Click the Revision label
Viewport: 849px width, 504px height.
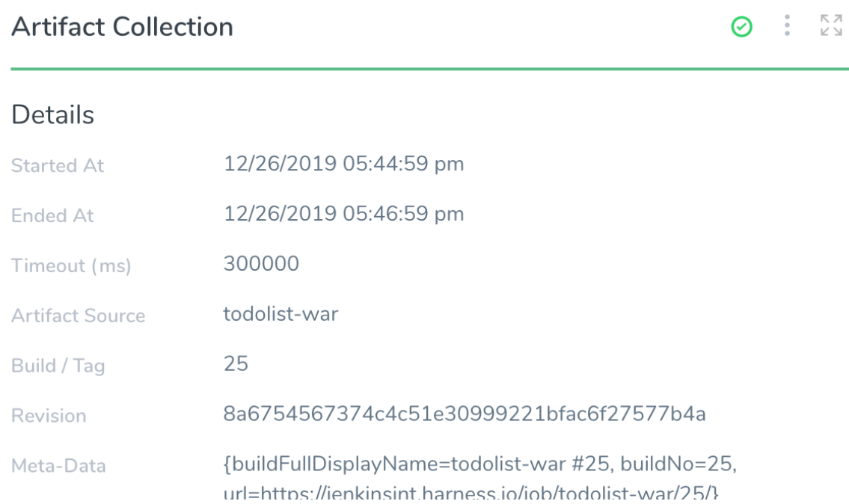49,416
